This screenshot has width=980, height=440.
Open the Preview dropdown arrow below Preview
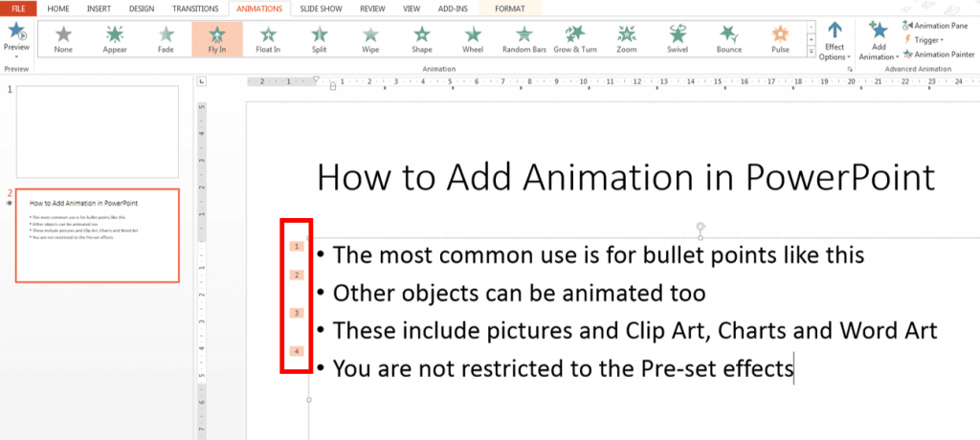click(16, 56)
